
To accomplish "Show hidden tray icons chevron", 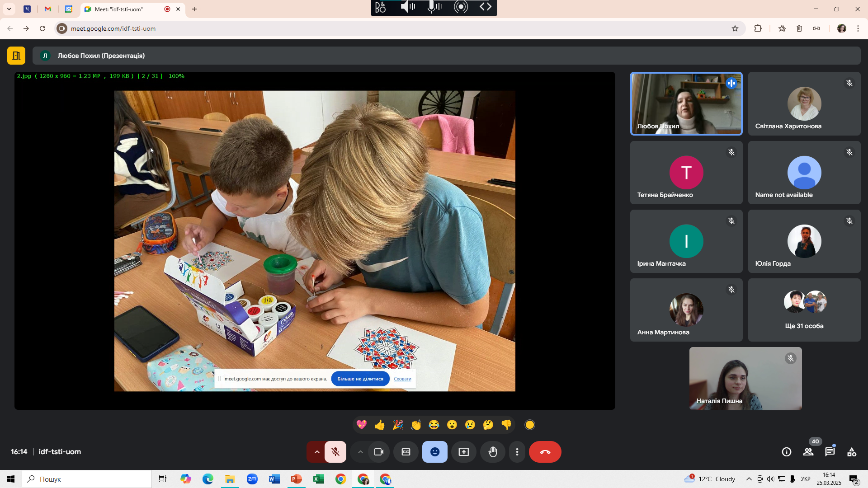I will pyautogui.click(x=749, y=479).
